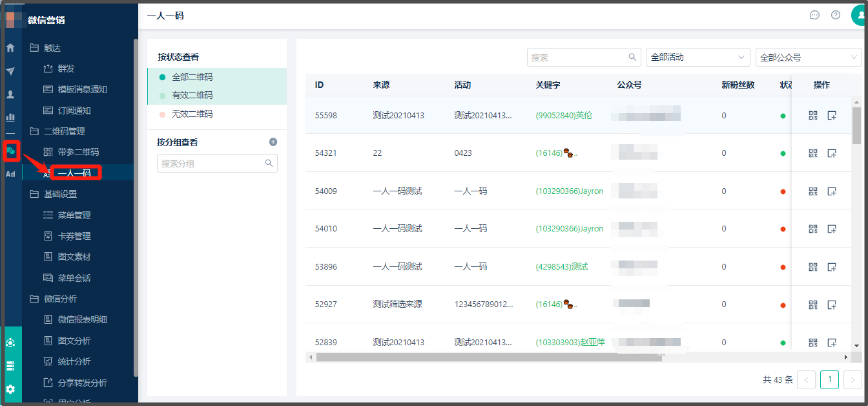This screenshot has height=406, width=868.
Task: Open the user profile icon in left rail
Action: (x=10, y=94)
